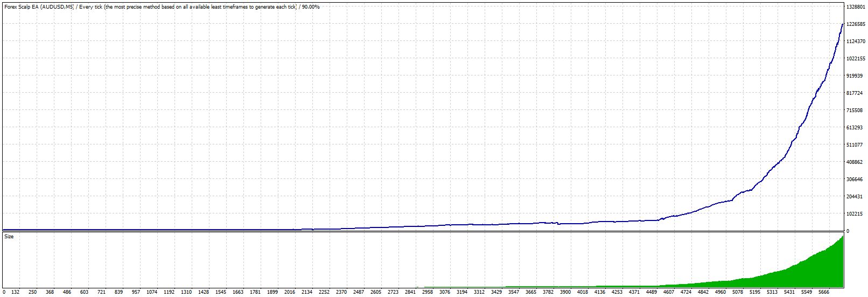This screenshot has height=297, width=868.
Task: Click the 511077 balance axis label
Action: [854, 145]
